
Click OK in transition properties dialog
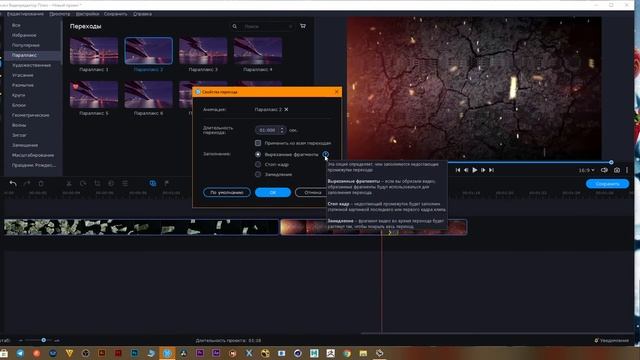[273, 192]
